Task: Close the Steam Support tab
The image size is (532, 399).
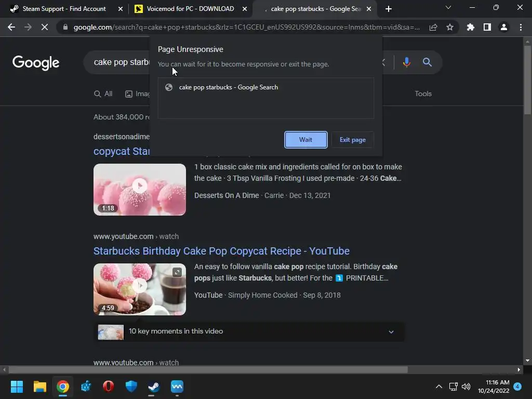Action: pyautogui.click(x=121, y=9)
